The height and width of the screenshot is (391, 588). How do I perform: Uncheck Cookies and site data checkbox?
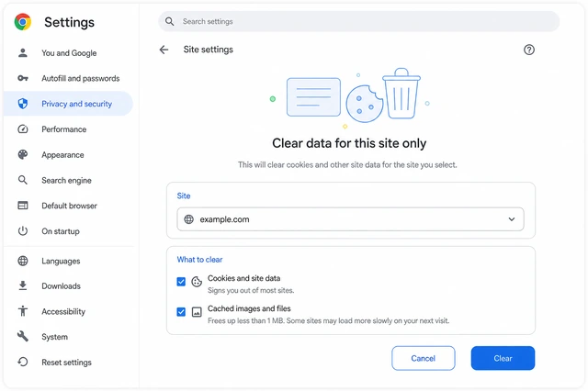[x=181, y=282]
